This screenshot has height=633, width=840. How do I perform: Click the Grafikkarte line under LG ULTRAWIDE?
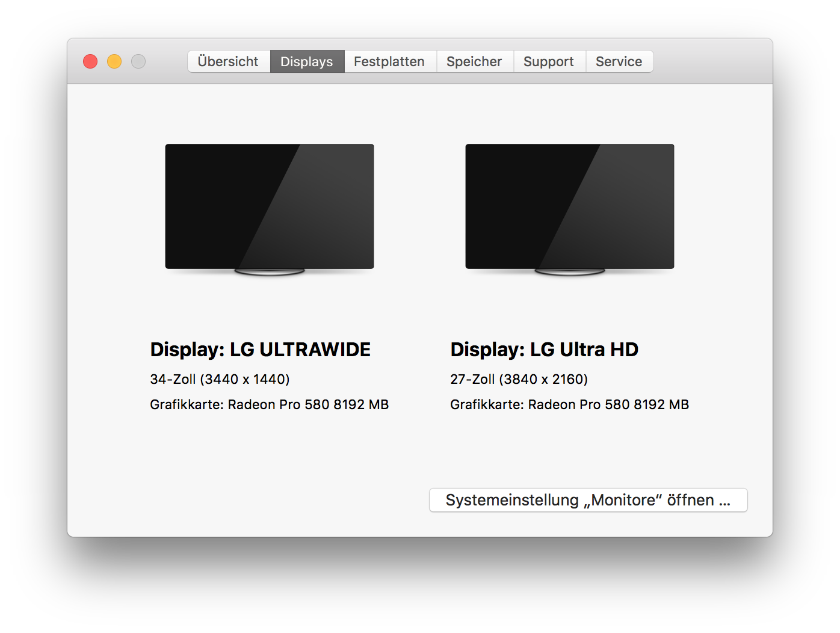270,404
